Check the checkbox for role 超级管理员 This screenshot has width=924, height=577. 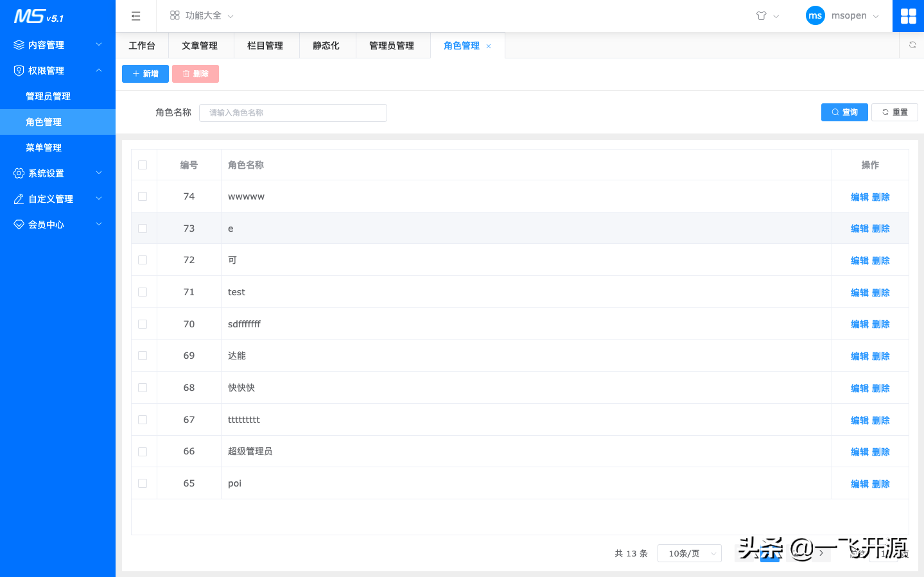(143, 451)
